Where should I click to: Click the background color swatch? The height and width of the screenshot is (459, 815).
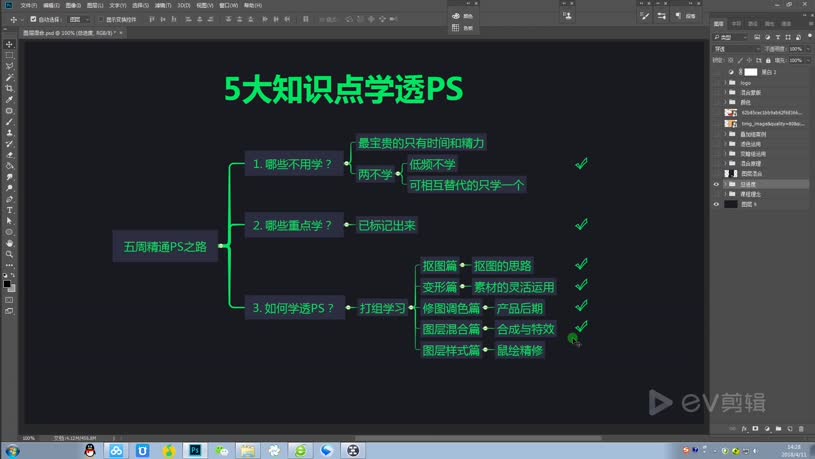point(12,289)
